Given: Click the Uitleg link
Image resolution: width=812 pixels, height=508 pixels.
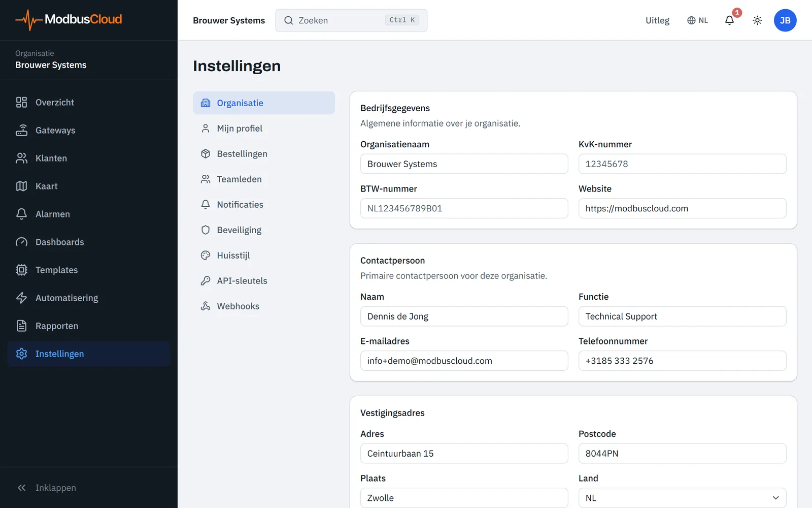Looking at the screenshot, I should pos(657,20).
